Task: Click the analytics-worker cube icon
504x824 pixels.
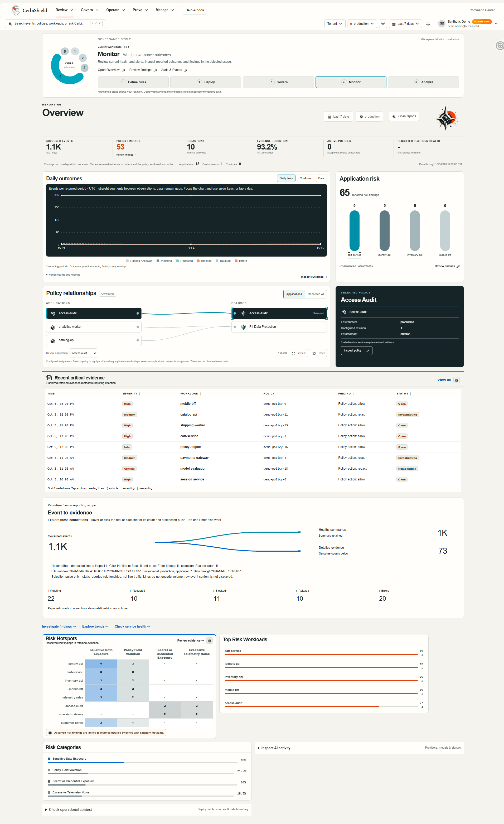Action: tap(52, 327)
